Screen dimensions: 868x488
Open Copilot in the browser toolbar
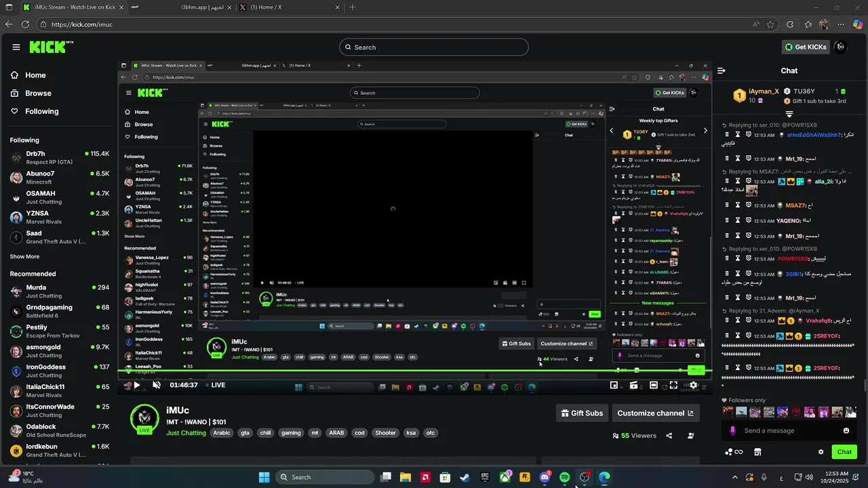(x=858, y=24)
